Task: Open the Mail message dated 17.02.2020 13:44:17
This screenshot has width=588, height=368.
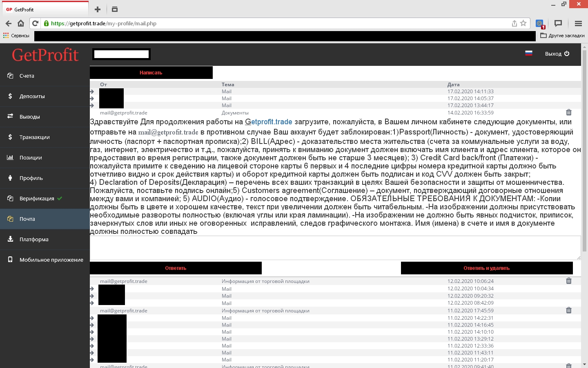Action: pos(335,105)
